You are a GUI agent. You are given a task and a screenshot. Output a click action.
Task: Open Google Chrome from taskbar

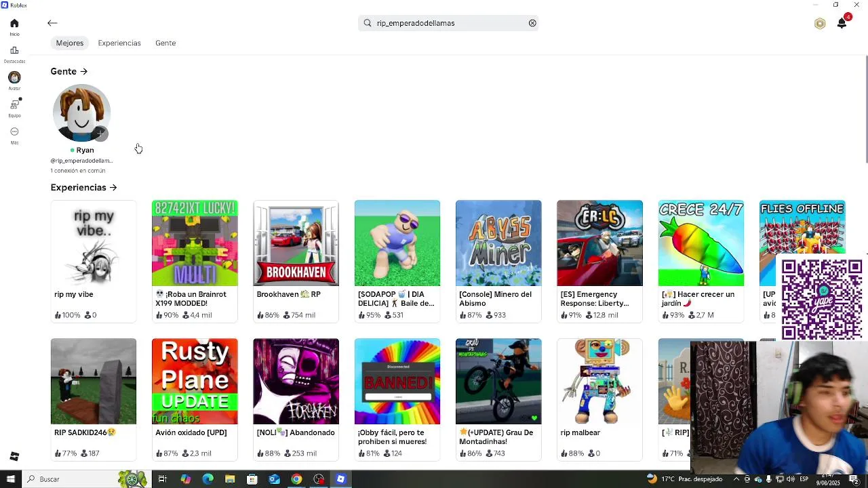(296, 479)
